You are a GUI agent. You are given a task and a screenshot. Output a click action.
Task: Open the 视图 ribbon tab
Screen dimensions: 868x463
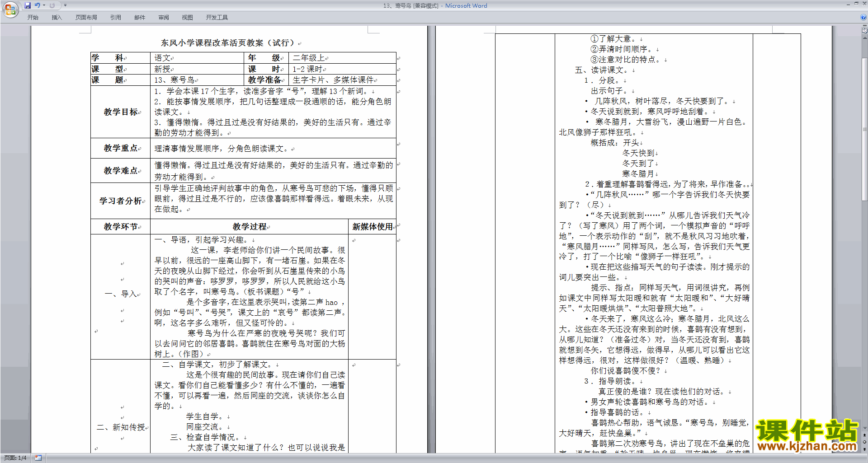188,18
